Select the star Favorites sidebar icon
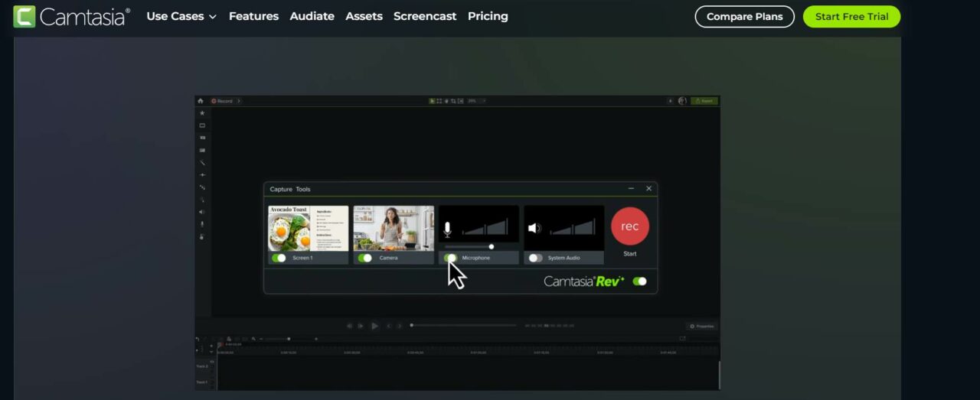 tap(202, 113)
